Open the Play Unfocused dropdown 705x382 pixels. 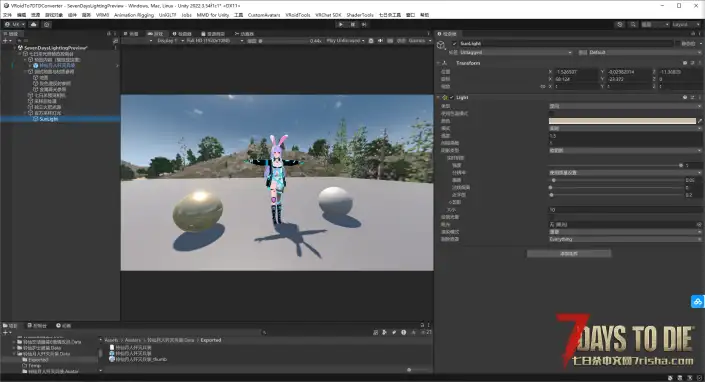tap(345, 41)
